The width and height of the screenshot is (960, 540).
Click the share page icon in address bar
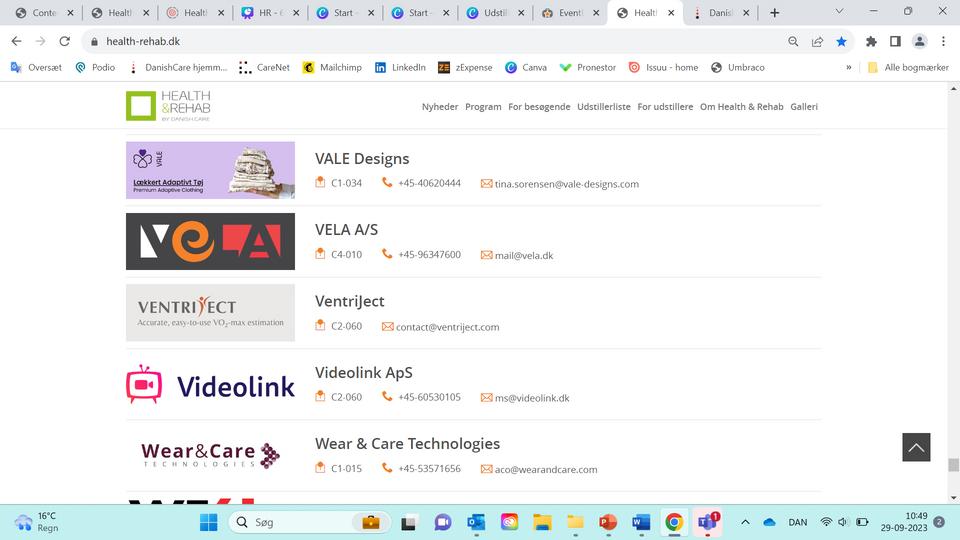(x=817, y=41)
